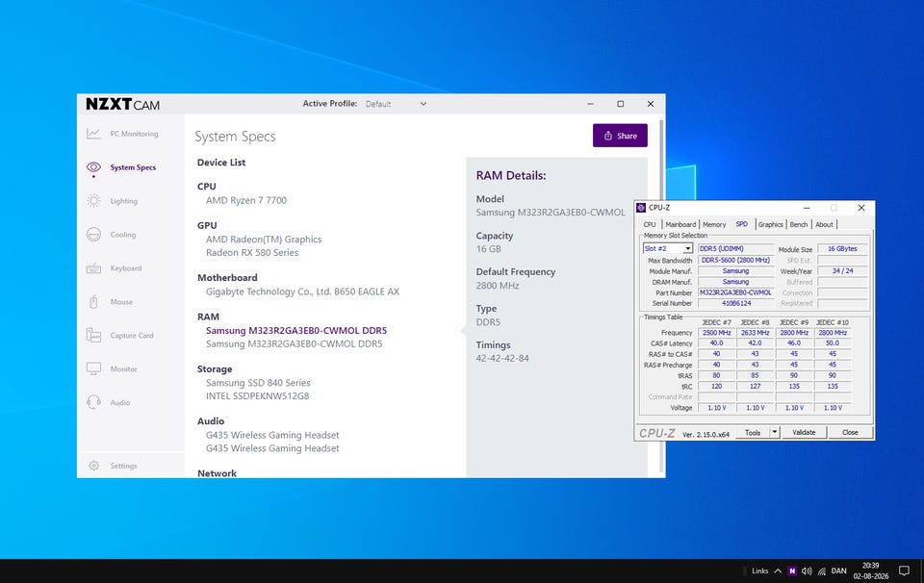Minimize the NZXT CAM window
Image resolution: width=924 pixels, height=583 pixels.
click(x=590, y=104)
